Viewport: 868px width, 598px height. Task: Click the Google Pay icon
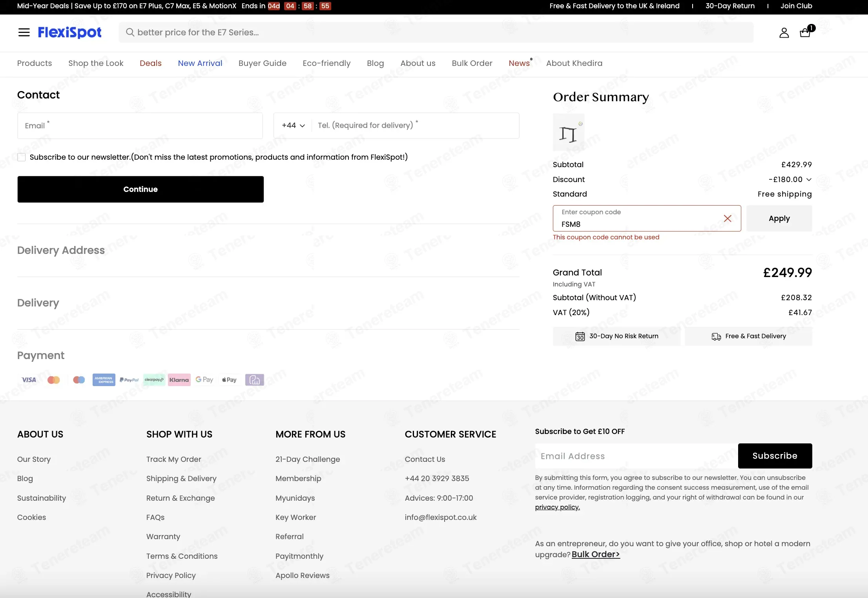point(204,380)
